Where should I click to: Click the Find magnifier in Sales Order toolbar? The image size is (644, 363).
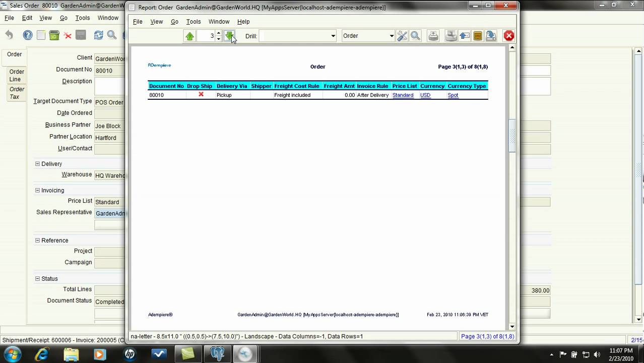112,35
